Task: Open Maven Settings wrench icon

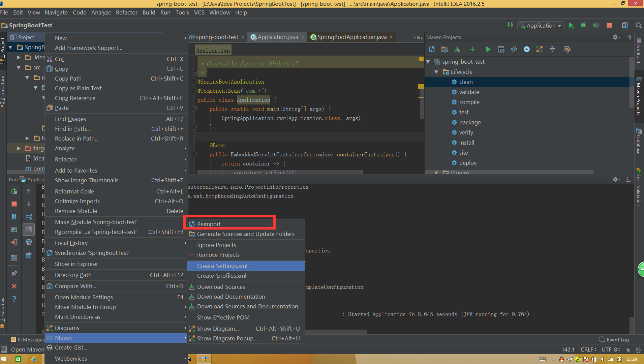Action: [568, 50]
